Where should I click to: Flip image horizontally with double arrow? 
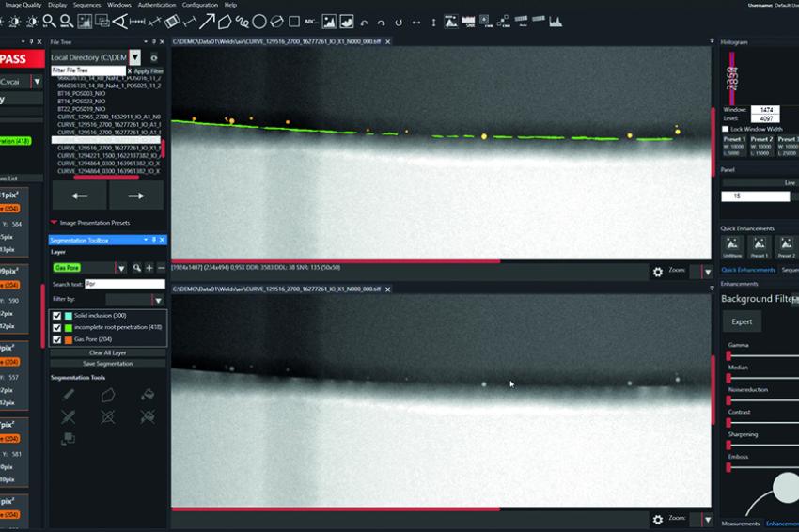coord(416,23)
